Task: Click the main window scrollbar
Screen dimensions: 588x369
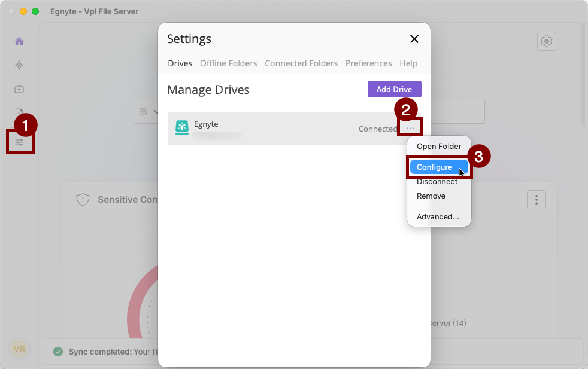Action: (x=583, y=75)
